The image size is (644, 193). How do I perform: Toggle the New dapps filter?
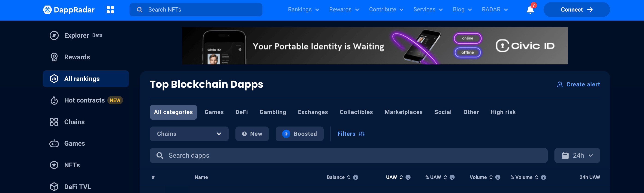[x=252, y=134]
